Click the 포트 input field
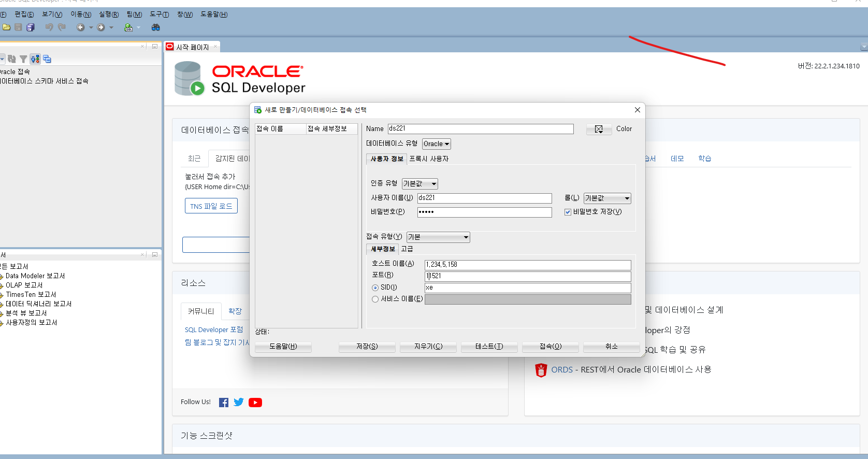Screen dimensions: 868x459 coord(528,277)
